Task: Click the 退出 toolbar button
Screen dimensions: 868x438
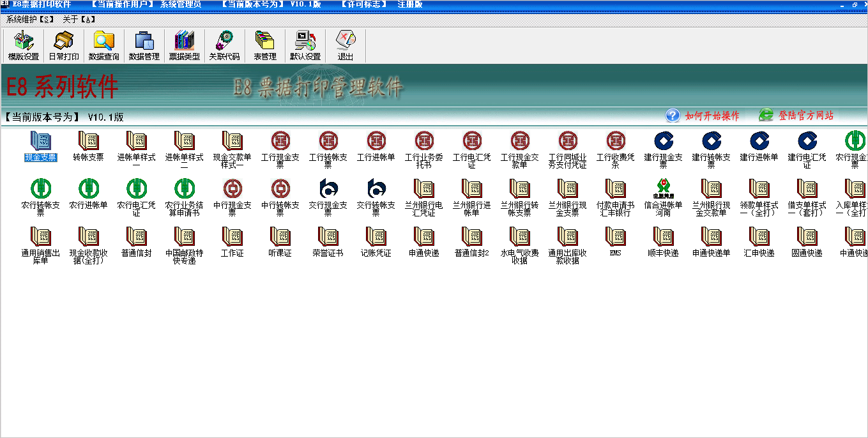Action: [x=345, y=46]
